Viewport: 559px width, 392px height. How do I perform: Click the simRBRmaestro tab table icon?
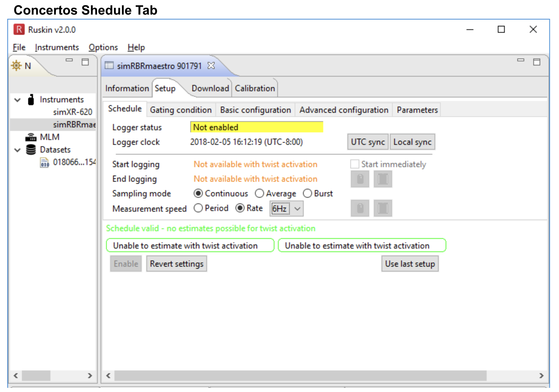coord(109,66)
